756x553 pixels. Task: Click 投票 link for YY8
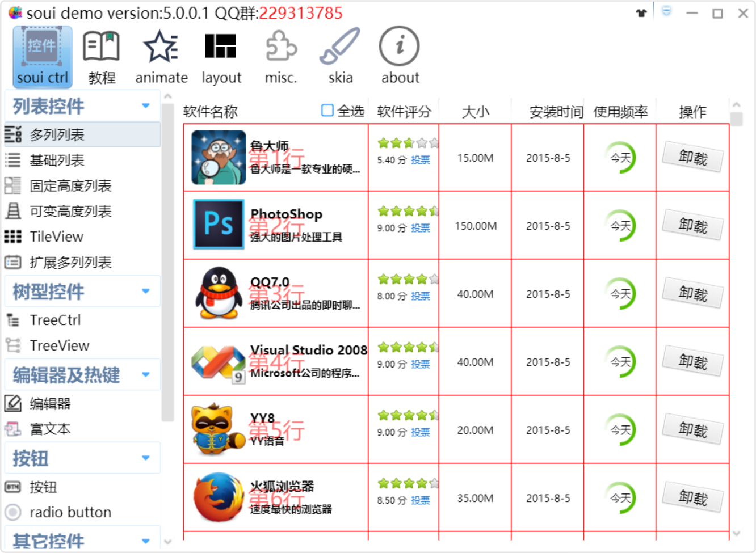(x=421, y=432)
